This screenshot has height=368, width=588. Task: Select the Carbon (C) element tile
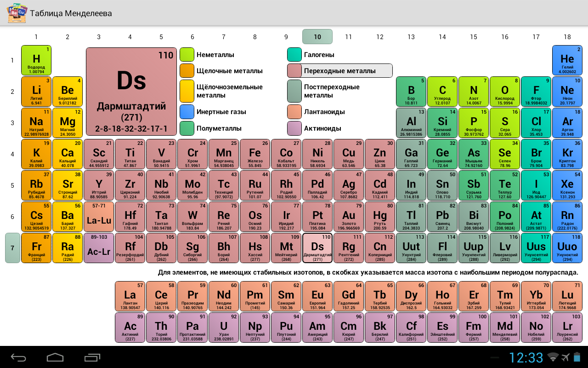pos(442,92)
